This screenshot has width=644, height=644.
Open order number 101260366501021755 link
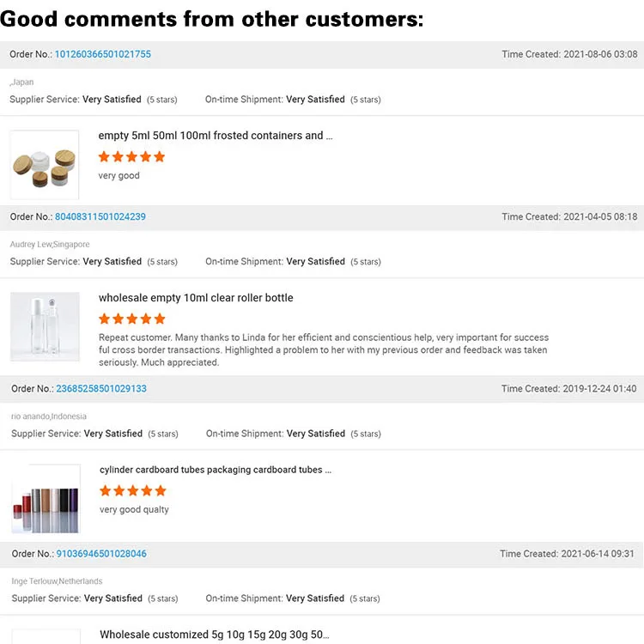tap(102, 54)
